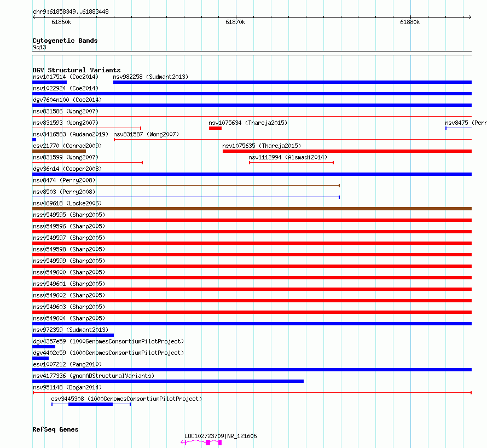The image size is (487, 448).
Task: Click nsv972359 (Sudmant2013) label
Action: pyautogui.click(x=71, y=330)
